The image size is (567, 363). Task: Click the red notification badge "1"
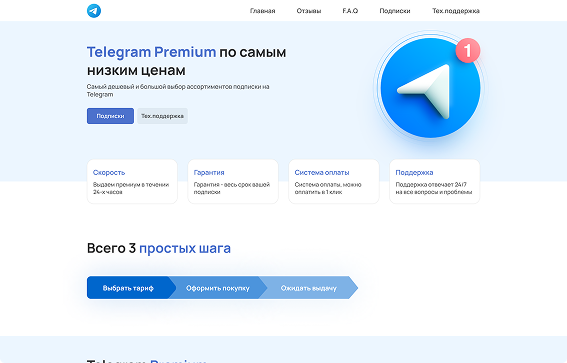click(468, 51)
